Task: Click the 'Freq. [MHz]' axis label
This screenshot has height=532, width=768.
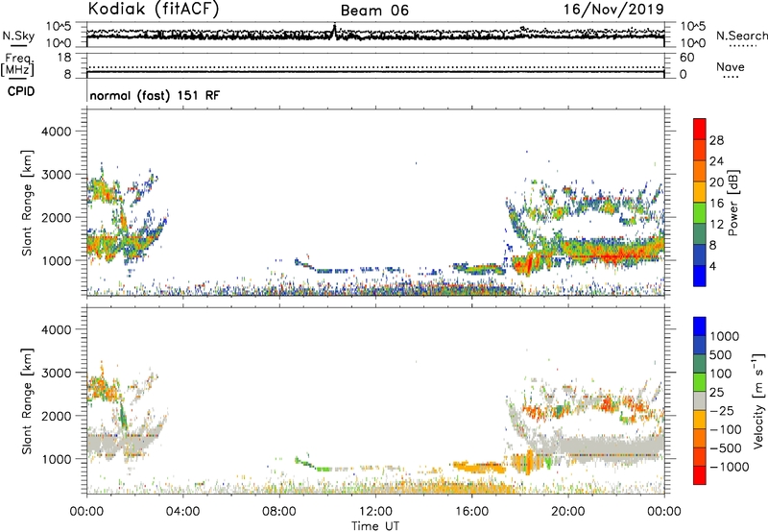Action: (x=17, y=65)
